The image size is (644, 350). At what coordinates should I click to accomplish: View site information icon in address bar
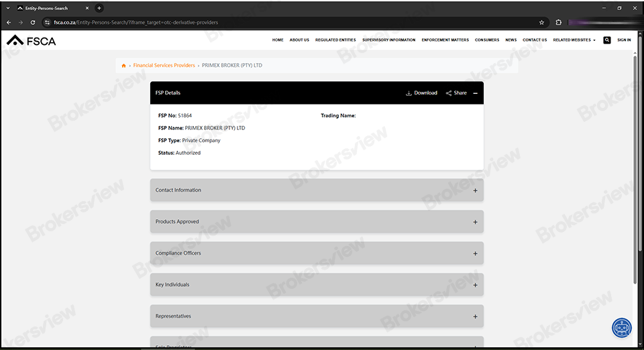(x=47, y=23)
